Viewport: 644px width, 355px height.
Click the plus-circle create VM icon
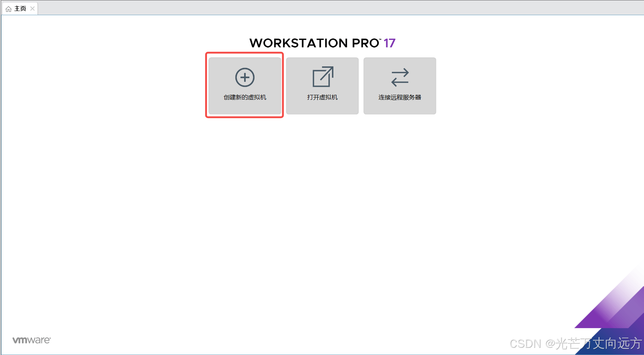coord(245,77)
